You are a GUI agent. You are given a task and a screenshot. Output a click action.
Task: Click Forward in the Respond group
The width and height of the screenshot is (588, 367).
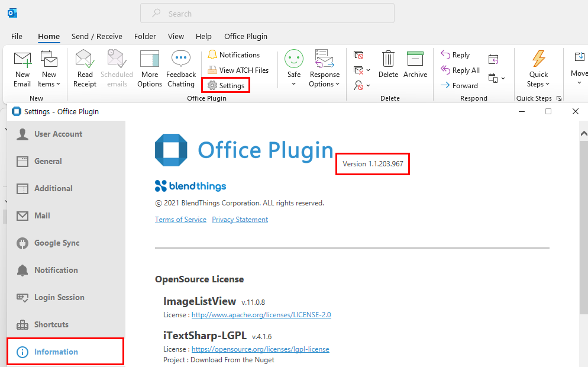460,86
